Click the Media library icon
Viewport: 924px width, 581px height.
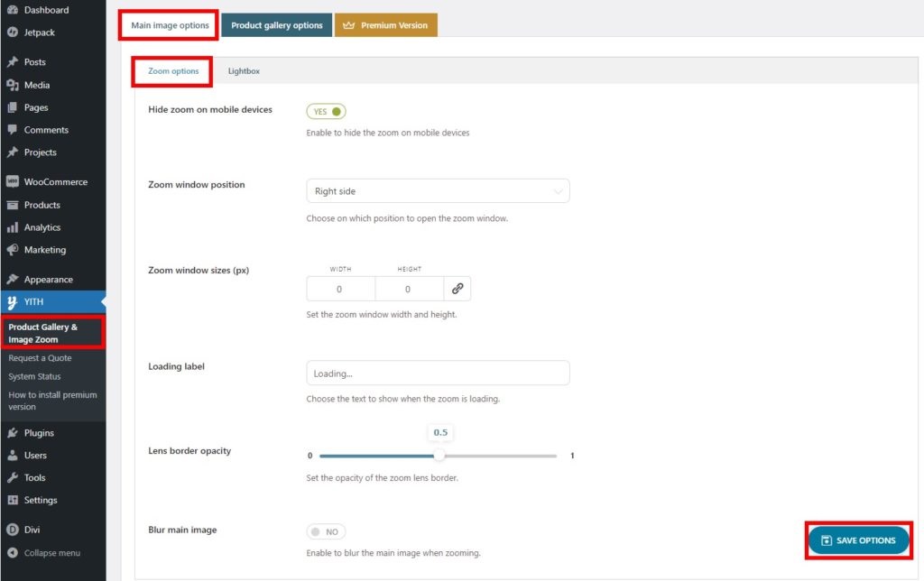pyautogui.click(x=13, y=85)
